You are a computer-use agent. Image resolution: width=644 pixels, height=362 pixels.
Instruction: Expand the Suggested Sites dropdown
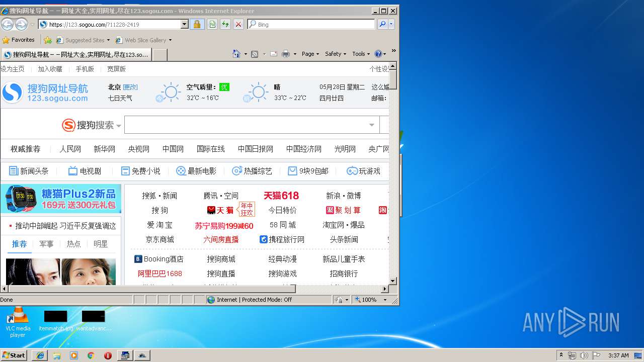coord(108,40)
